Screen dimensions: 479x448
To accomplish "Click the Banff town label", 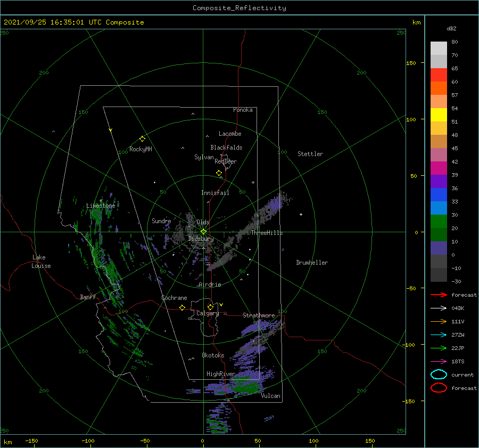I will click(x=88, y=297).
